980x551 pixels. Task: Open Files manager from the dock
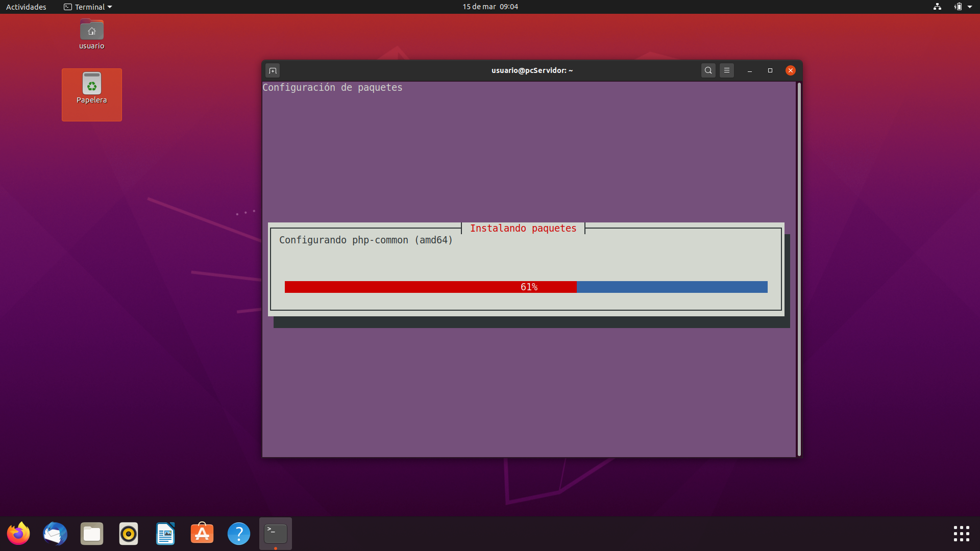92,534
